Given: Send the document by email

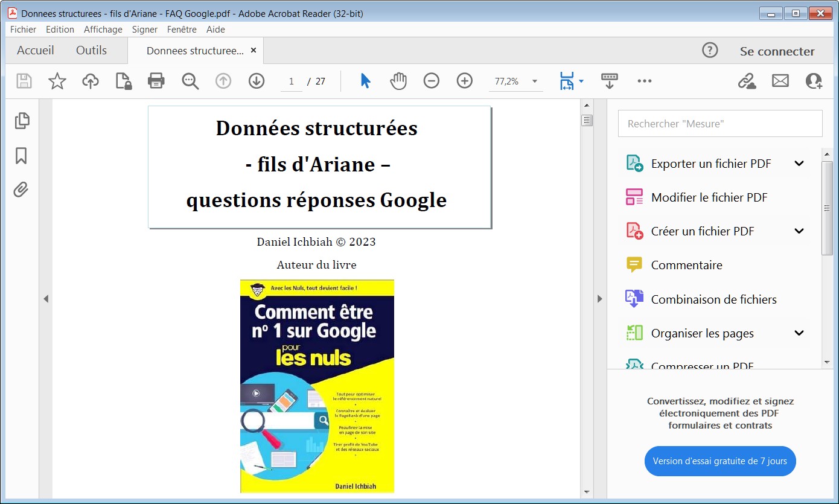Looking at the screenshot, I should (780, 81).
